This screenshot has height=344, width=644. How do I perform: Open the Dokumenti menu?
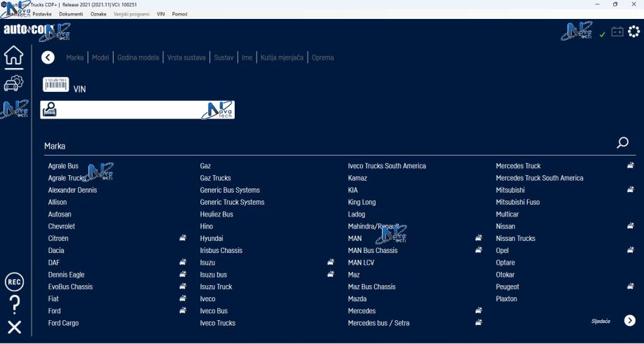(71, 14)
